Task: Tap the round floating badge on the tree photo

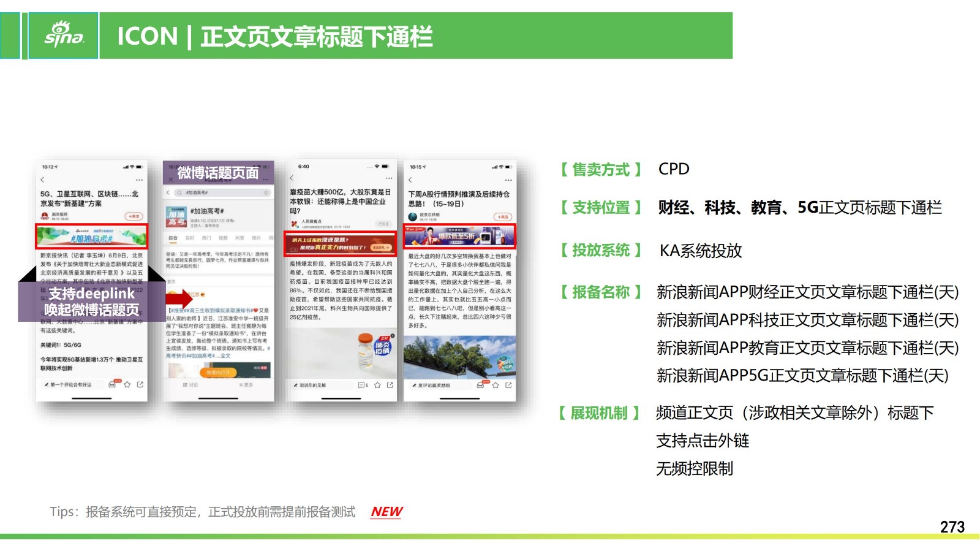Action: pyautogui.click(x=506, y=363)
